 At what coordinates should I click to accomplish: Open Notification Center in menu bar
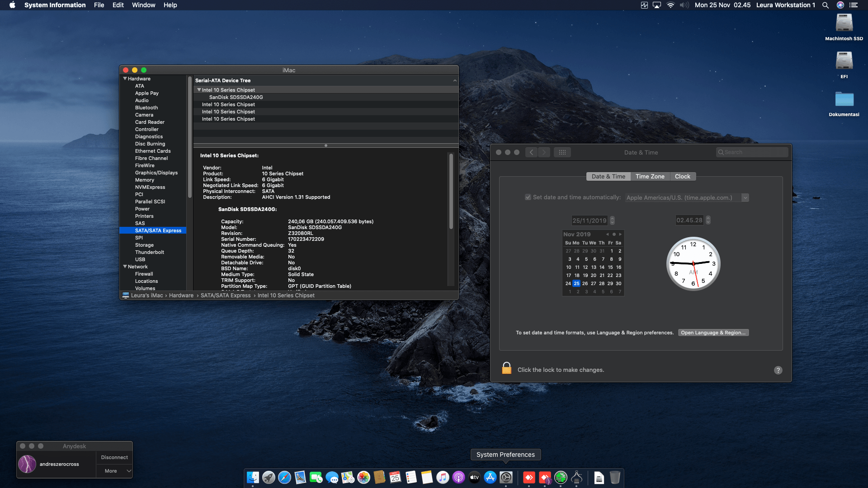click(x=854, y=5)
